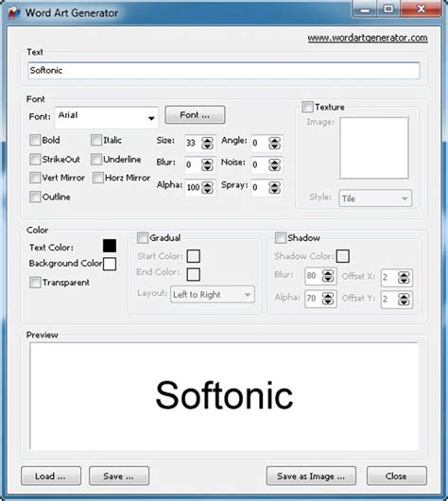Screen dimensions: 448x501
Task: Click the Angle stepper arrows
Action: point(274,143)
